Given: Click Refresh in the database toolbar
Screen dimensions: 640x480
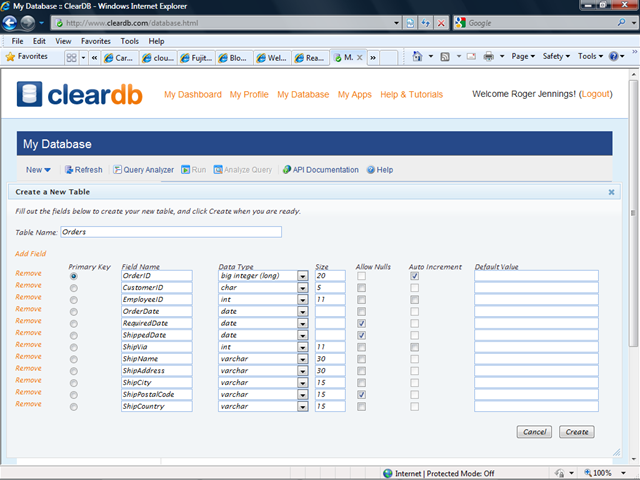Looking at the screenshot, I should click(x=84, y=170).
